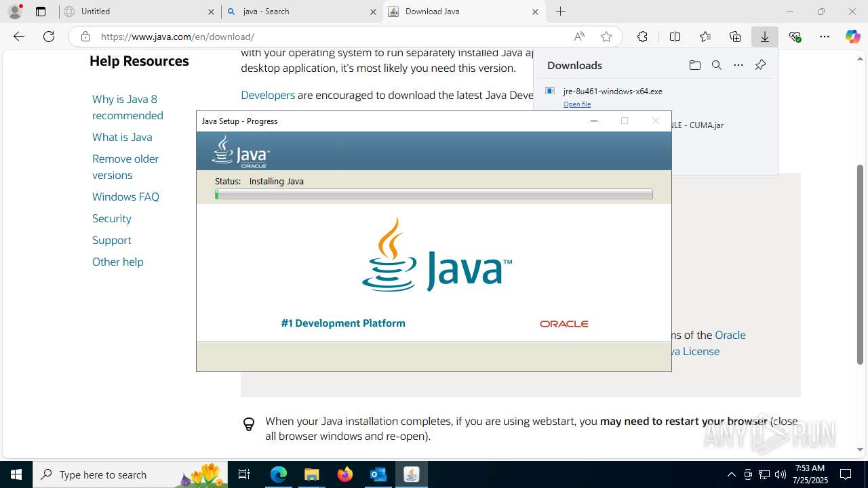The width and height of the screenshot is (868, 488).
Task: Open the volume control tray icon
Action: pyautogui.click(x=781, y=474)
